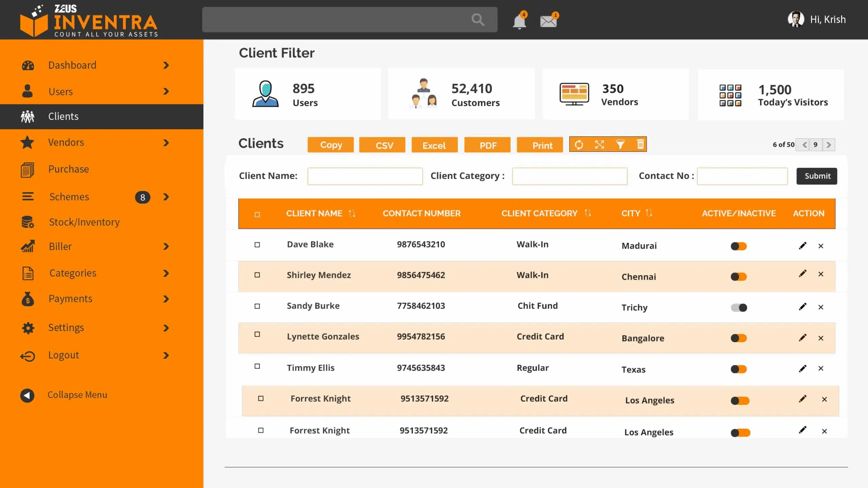Viewport: 868px width, 488px height.
Task: Click the Client Name input field
Action: tap(365, 176)
